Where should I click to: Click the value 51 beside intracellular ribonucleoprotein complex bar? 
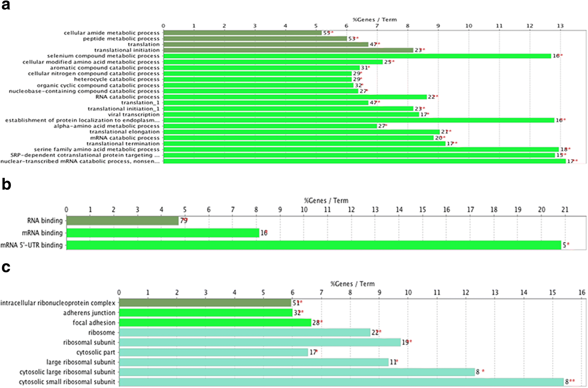(296, 303)
